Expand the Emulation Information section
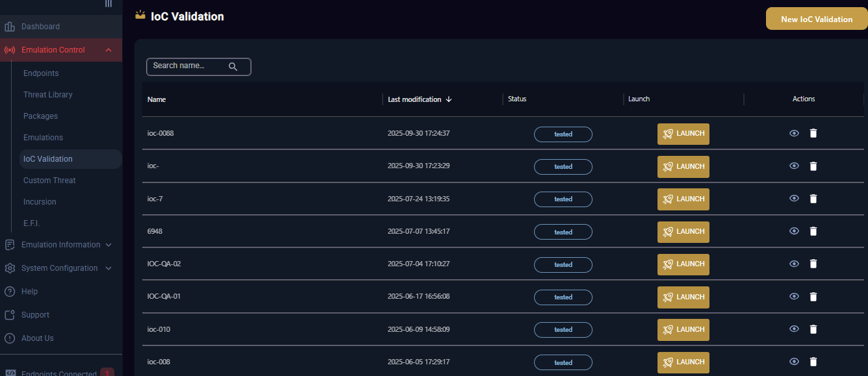 (x=108, y=245)
